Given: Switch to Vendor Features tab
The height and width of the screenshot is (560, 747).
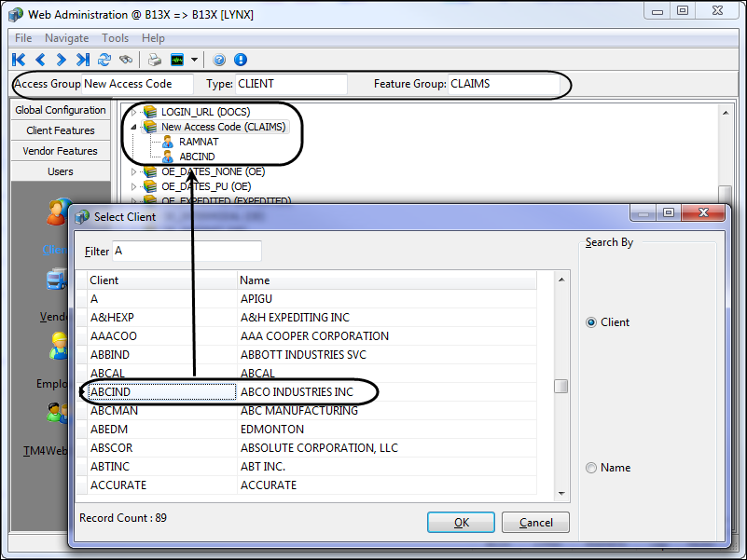Looking at the screenshot, I should coord(61,151).
